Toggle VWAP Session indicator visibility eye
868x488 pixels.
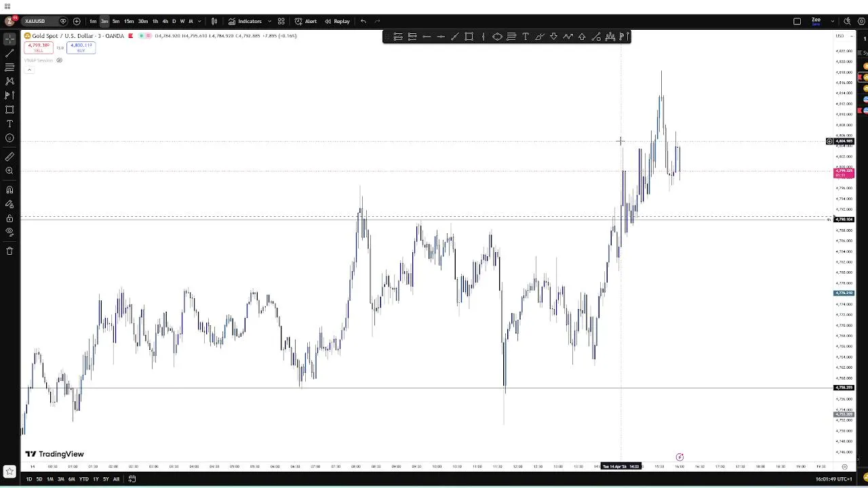(x=59, y=60)
